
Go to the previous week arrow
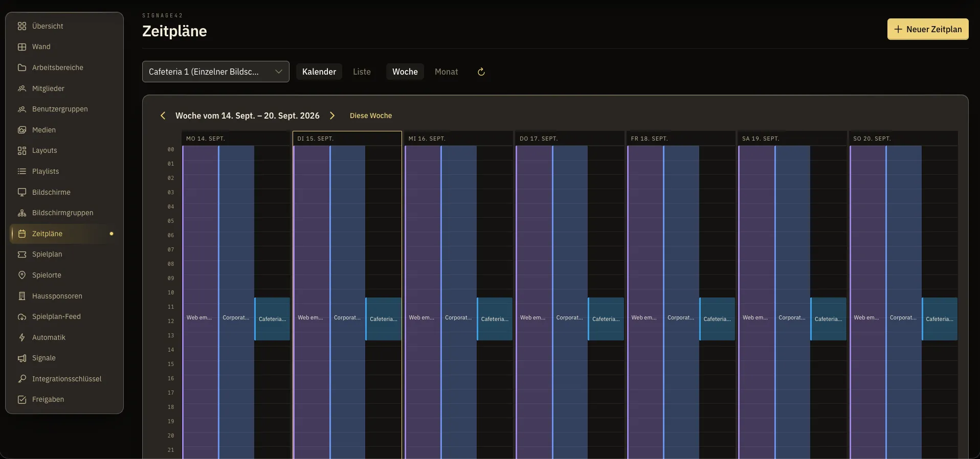[163, 116]
